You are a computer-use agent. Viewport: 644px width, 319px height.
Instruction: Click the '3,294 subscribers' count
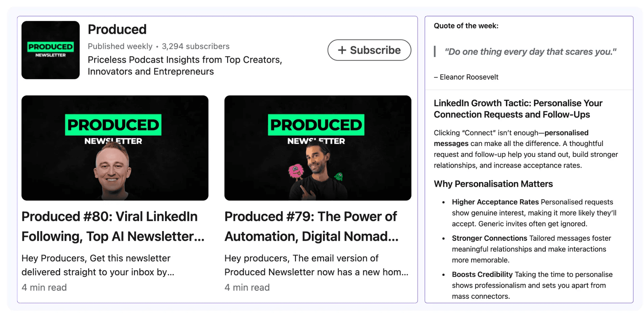tap(196, 46)
